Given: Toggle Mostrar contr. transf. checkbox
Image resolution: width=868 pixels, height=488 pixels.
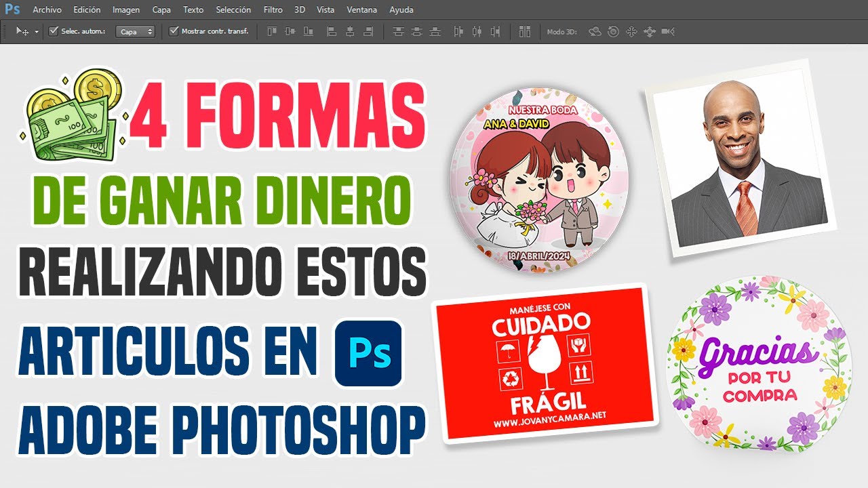Looking at the screenshot, I should [x=174, y=31].
